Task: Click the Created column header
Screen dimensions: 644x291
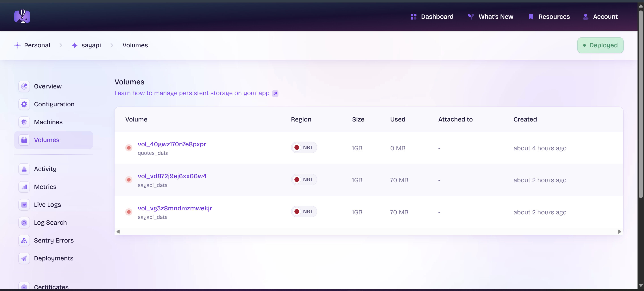Action: tap(525, 119)
